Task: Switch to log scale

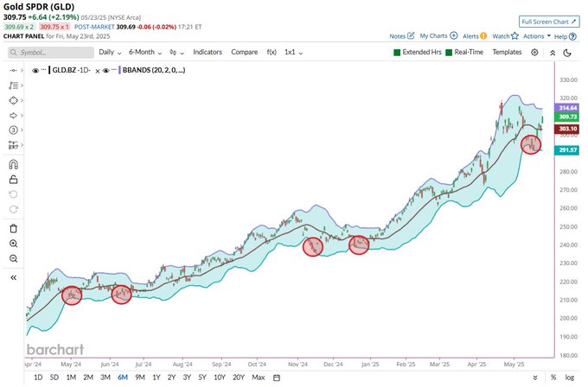Action: (569, 377)
